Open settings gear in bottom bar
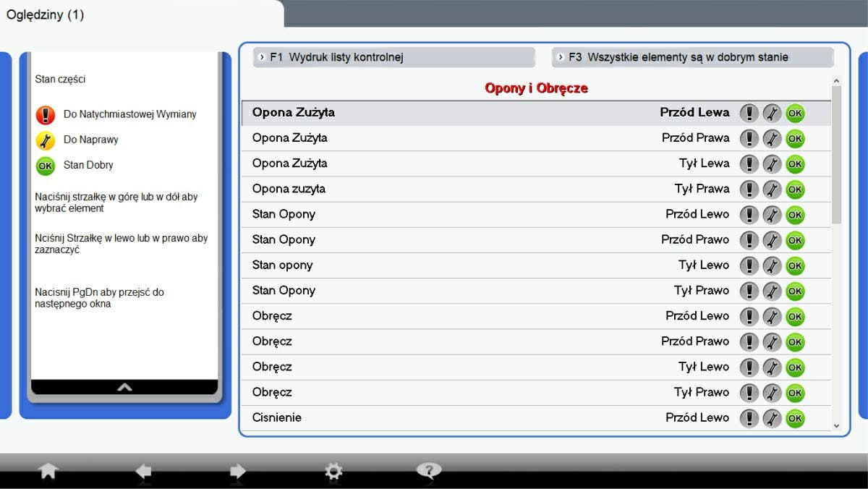 pos(333,472)
